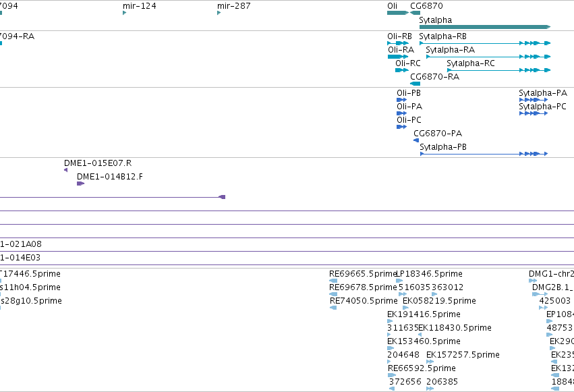
Task: Click the DME1-014B12.F purple arrow glyph
Action: click(x=80, y=184)
